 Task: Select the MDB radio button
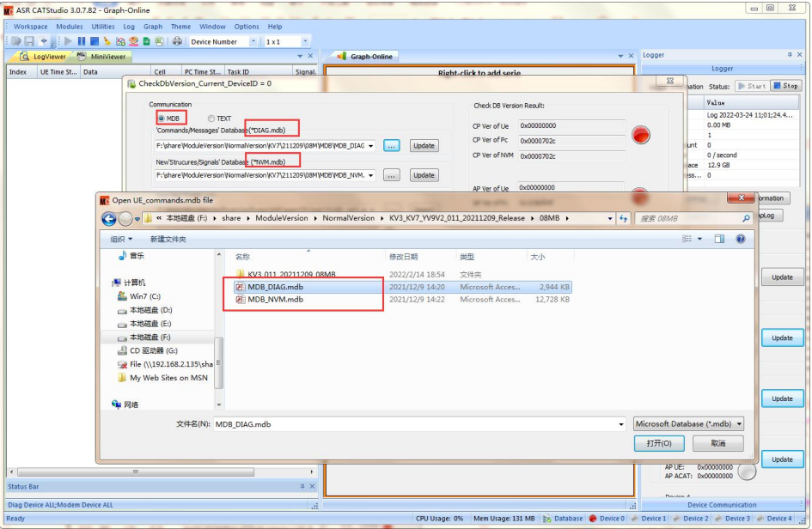point(161,119)
